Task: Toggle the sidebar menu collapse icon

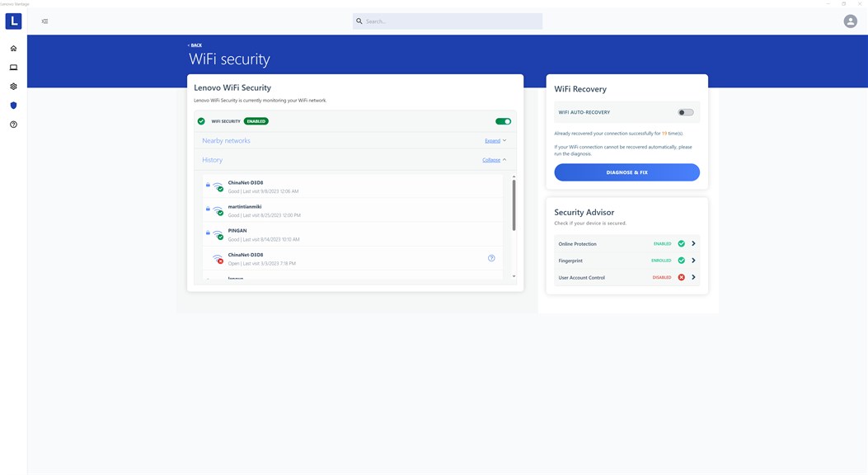Action: click(45, 21)
